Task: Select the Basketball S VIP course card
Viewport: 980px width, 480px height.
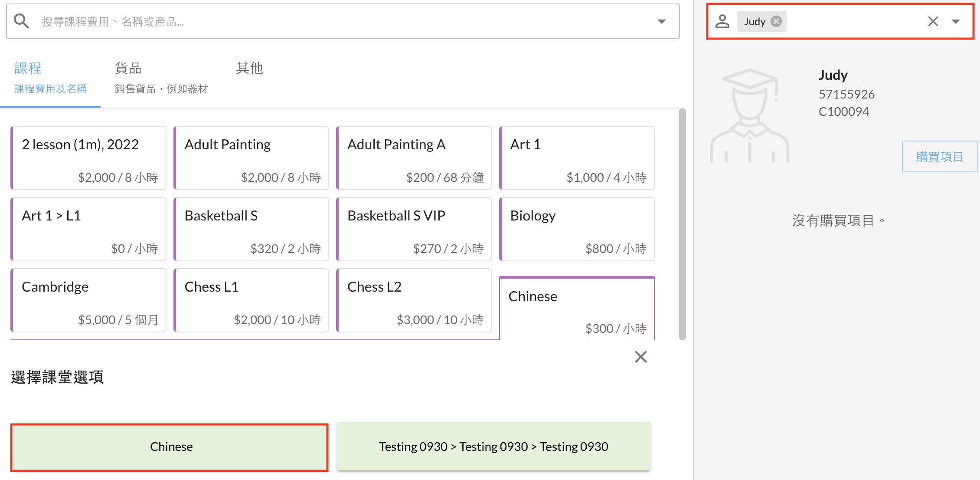Action: (x=414, y=229)
